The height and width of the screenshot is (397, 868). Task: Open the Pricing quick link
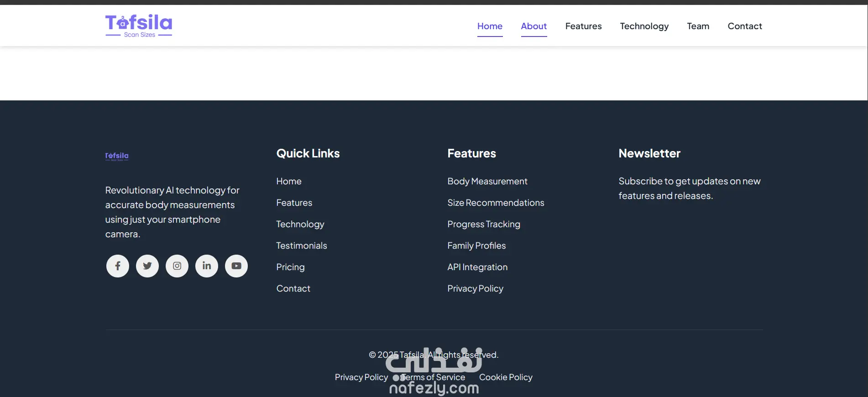[x=290, y=267]
